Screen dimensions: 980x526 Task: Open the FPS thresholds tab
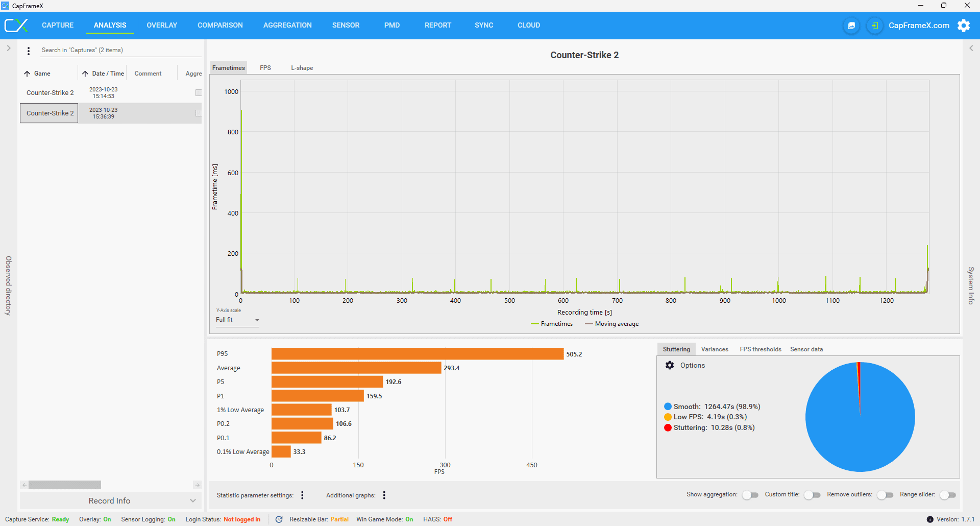761,349
